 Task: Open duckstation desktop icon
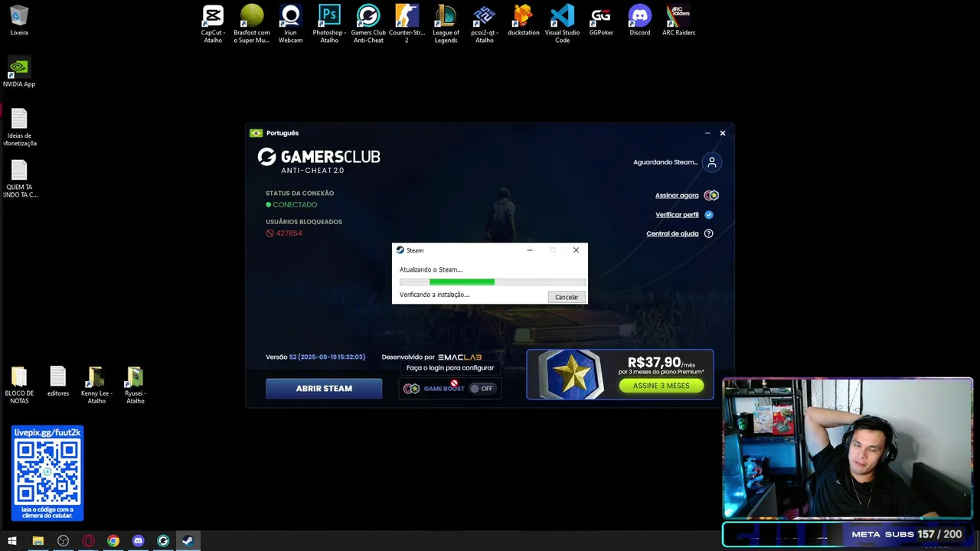524,21
